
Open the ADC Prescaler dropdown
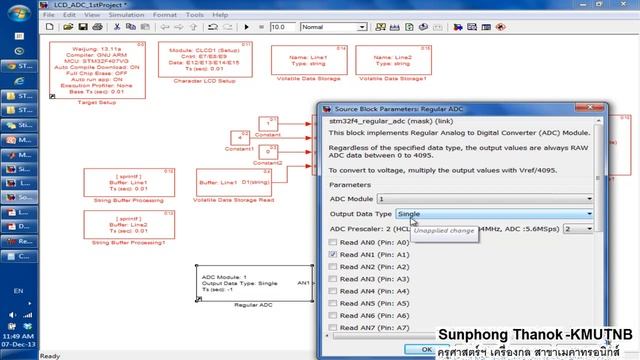click(x=578, y=229)
